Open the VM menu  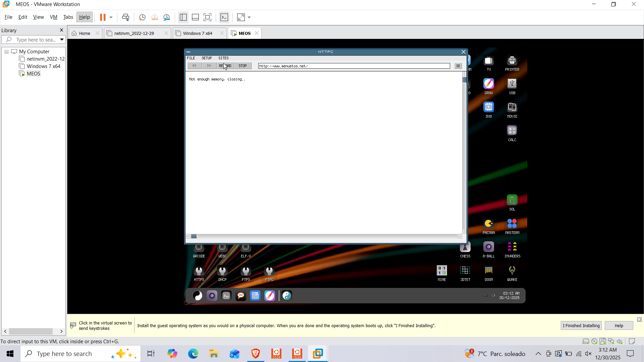(x=53, y=17)
